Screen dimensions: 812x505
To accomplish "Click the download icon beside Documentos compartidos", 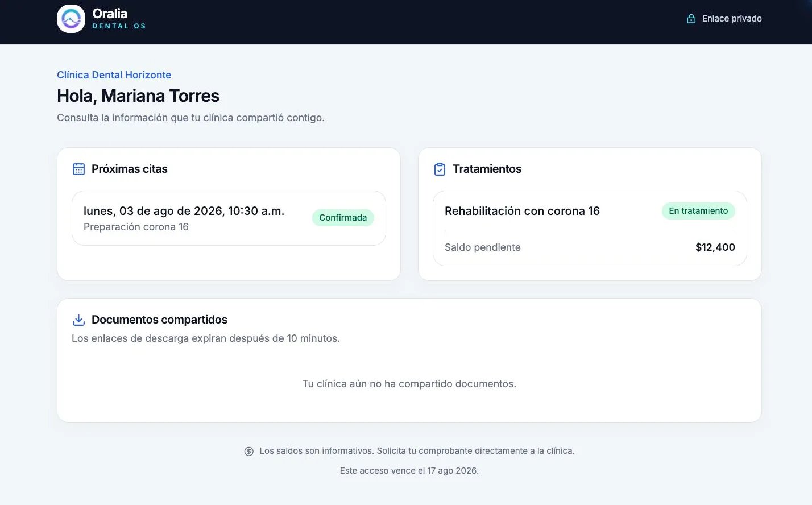I will coord(78,320).
